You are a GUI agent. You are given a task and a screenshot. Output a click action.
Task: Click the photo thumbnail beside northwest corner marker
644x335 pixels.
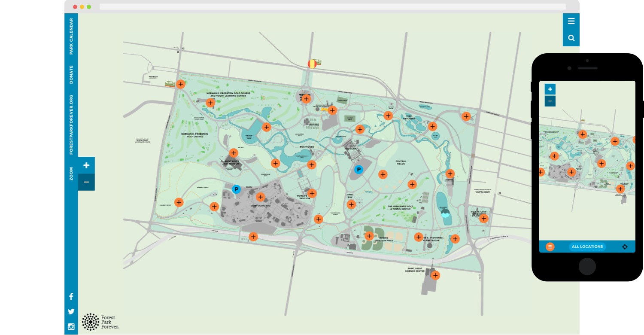171,83
